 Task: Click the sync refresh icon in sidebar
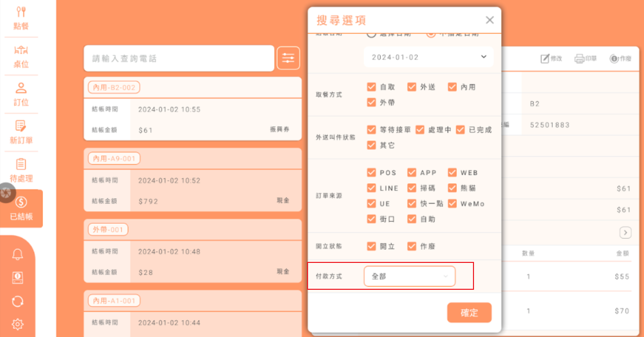18,301
